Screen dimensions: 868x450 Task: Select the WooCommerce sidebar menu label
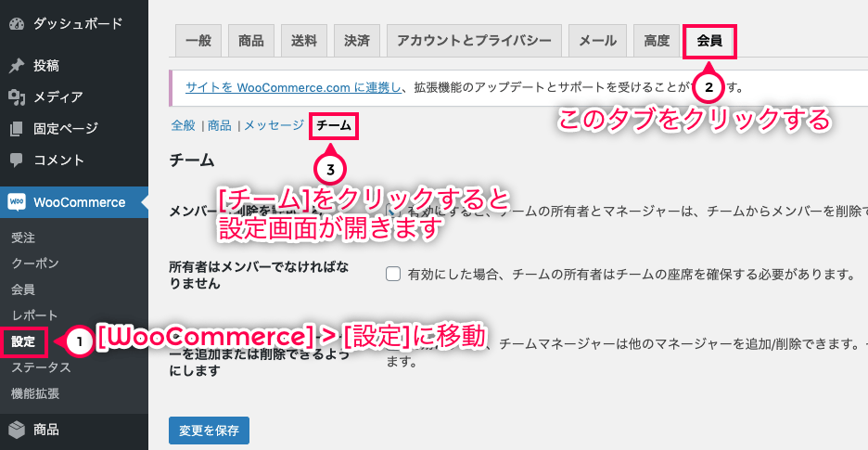tap(79, 202)
